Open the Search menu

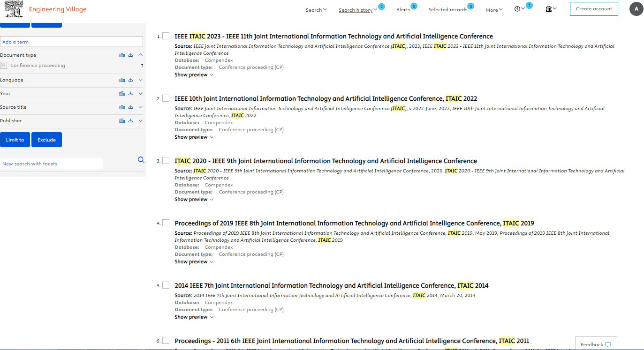pyautogui.click(x=316, y=10)
